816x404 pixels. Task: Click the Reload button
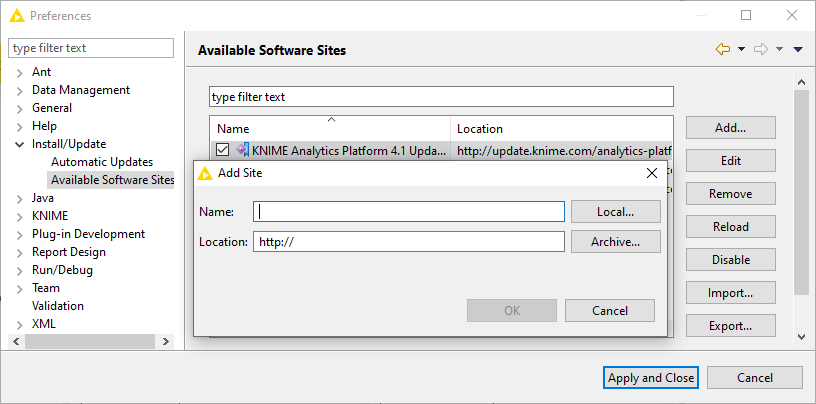(x=731, y=226)
